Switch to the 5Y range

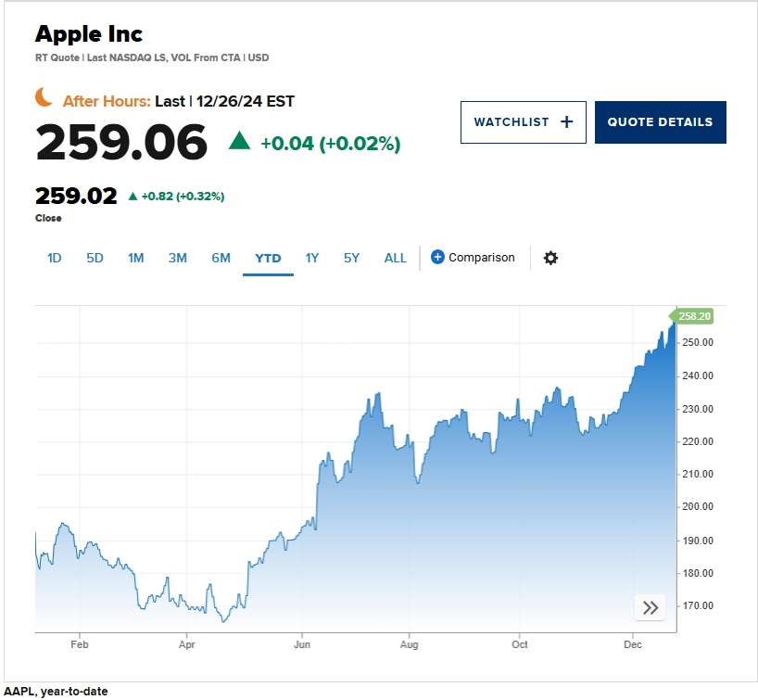(351, 258)
